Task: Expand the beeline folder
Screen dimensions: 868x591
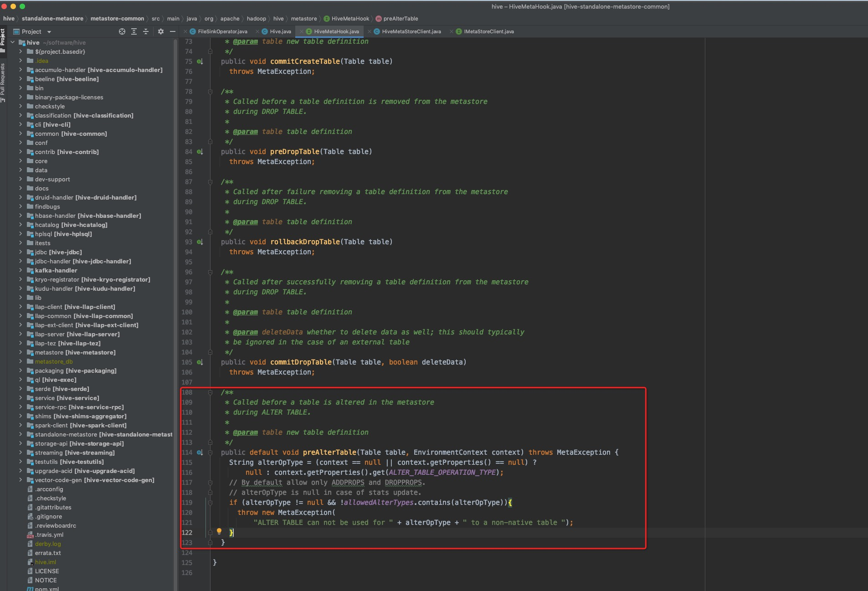Action: [x=21, y=79]
